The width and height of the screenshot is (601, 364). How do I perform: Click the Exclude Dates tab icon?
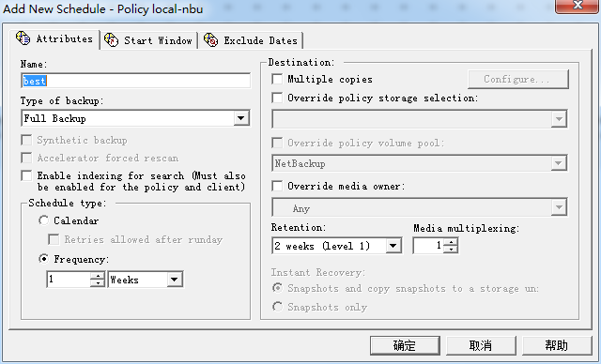point(210,39)
